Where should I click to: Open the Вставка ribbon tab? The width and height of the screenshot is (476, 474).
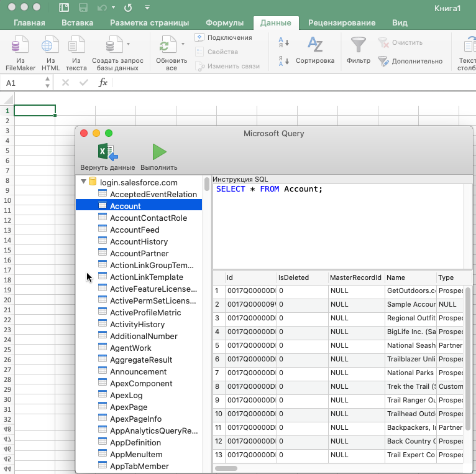[x=78, y=23]
